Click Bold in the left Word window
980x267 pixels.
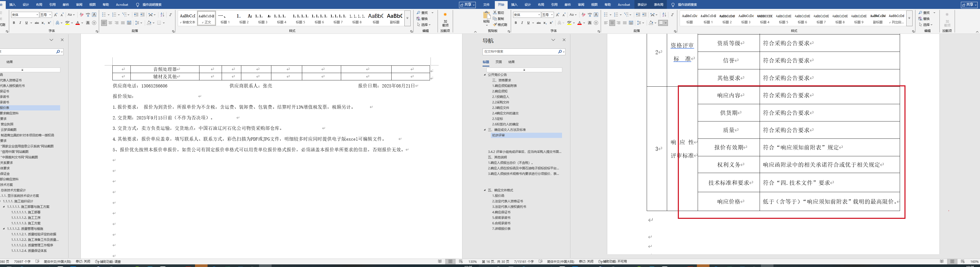coord(14,23)
